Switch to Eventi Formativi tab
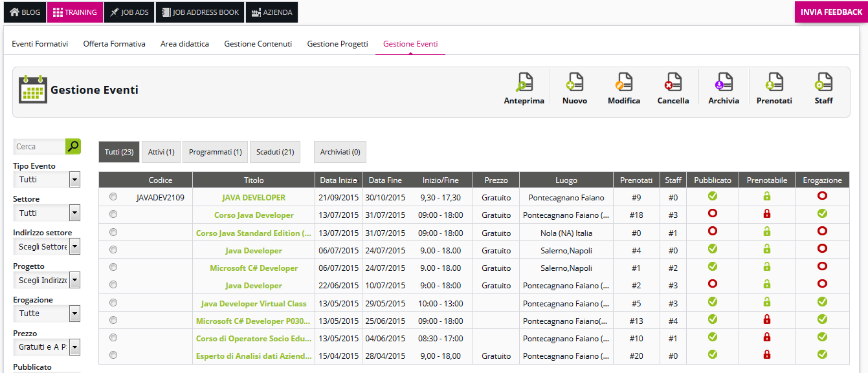 (x=40, y=44)
